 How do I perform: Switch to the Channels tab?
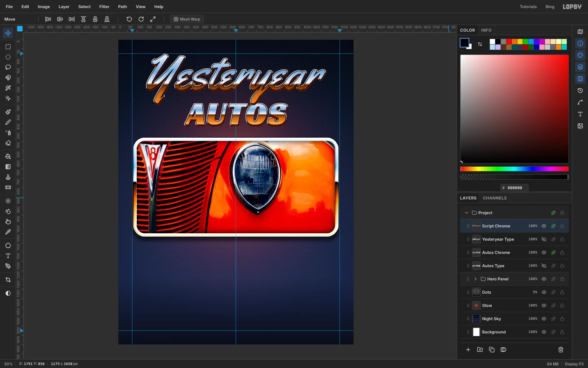pos(495,198)
